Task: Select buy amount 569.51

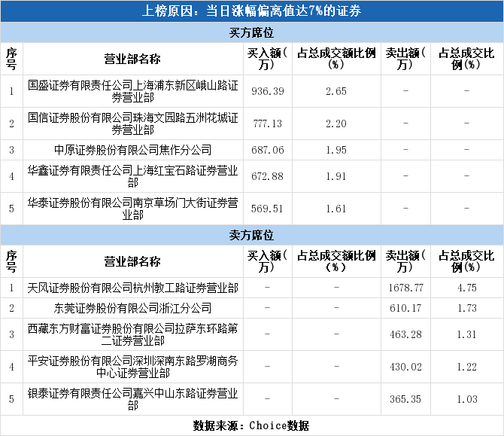Action: pos(267,209)
